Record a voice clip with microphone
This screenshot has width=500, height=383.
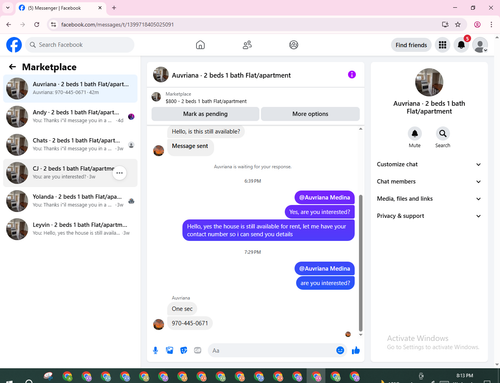pos(155,350)
